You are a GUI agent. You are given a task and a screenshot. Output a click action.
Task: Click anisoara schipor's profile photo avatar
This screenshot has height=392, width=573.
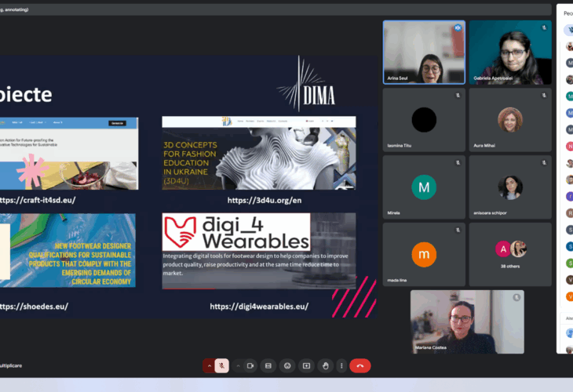point(510,187)
